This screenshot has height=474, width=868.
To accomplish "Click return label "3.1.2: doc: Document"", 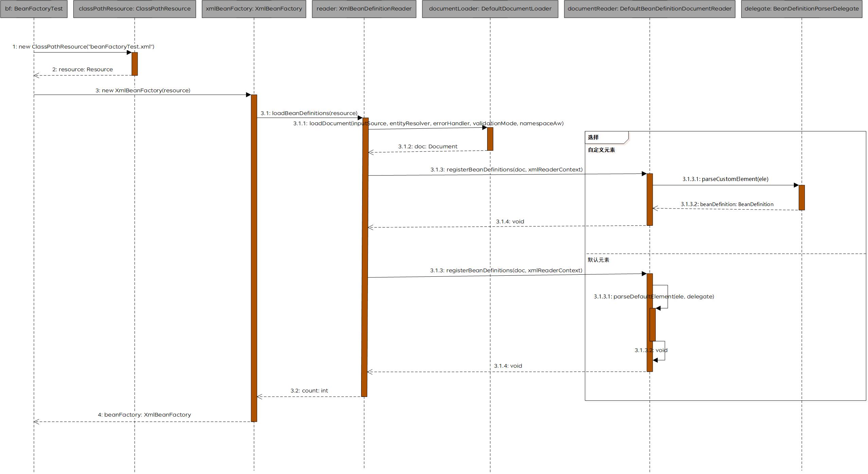I will pyautogui.click(x=428, y=146).
